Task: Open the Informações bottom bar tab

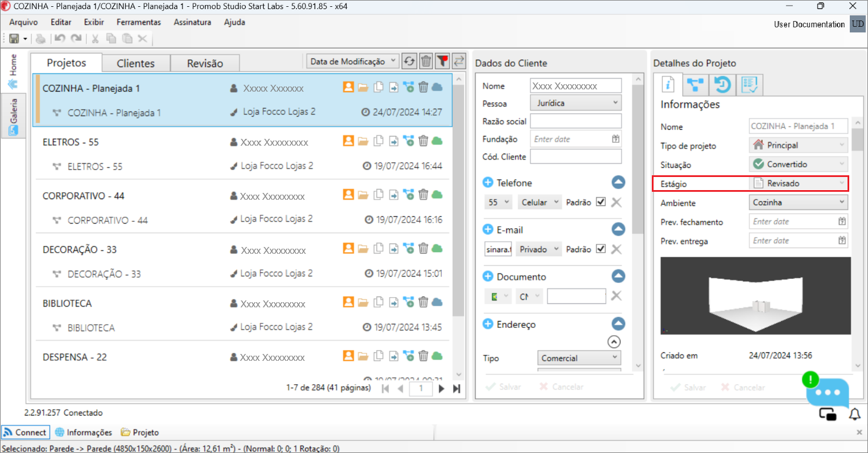Action: point(84,433)
